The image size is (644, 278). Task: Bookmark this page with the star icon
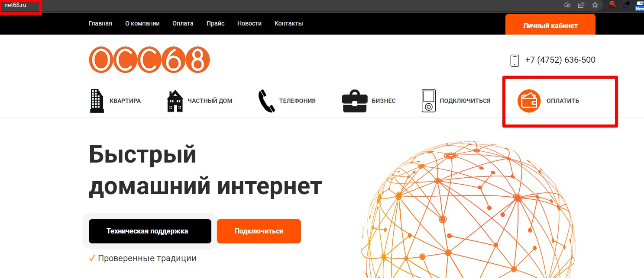(x=595, y=5)
